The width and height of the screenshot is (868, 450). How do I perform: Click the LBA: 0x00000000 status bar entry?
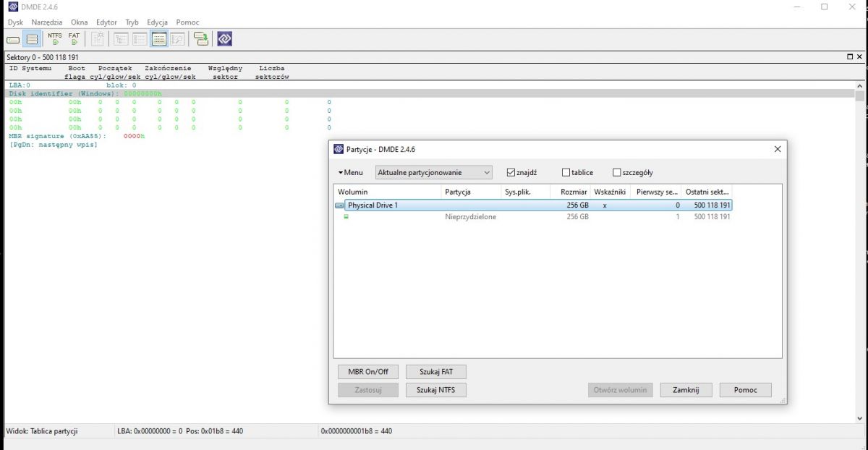pos(180,431)
